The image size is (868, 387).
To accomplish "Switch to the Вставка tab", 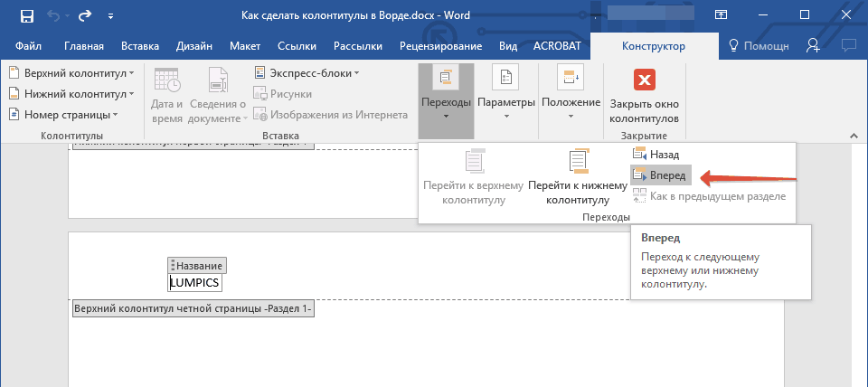I will (140, 46).
